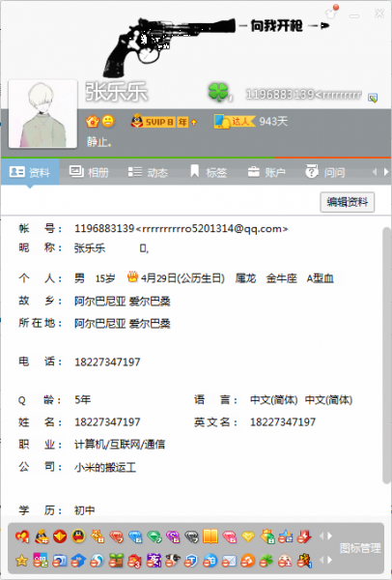Click the red double-heart icon in icon tray
This screenshot has height=580, width=392.
click(x=22, y=536)
